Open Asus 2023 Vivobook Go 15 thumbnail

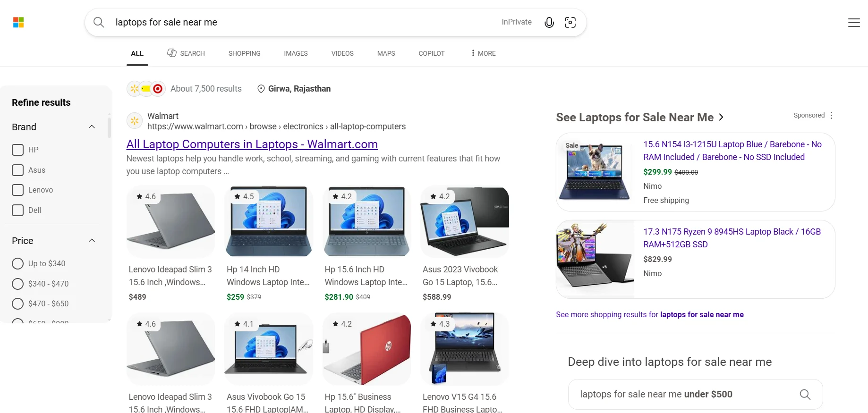tap(465, 221)
